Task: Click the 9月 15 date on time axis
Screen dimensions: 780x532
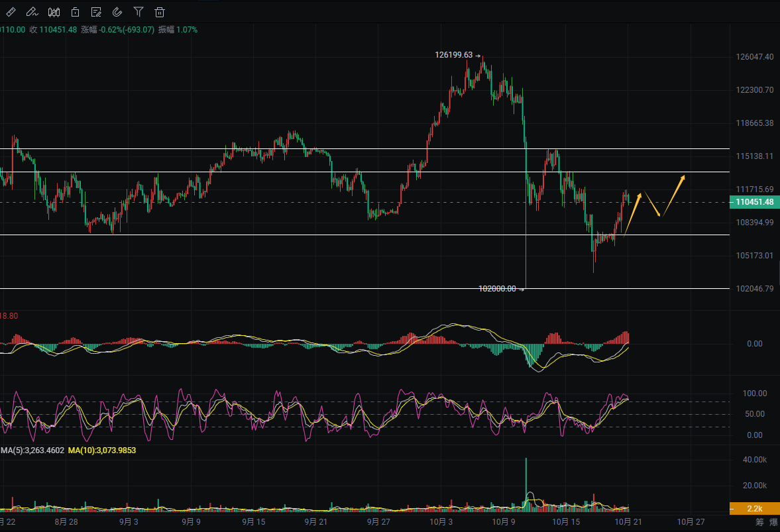Action: [x=253, y=522]
